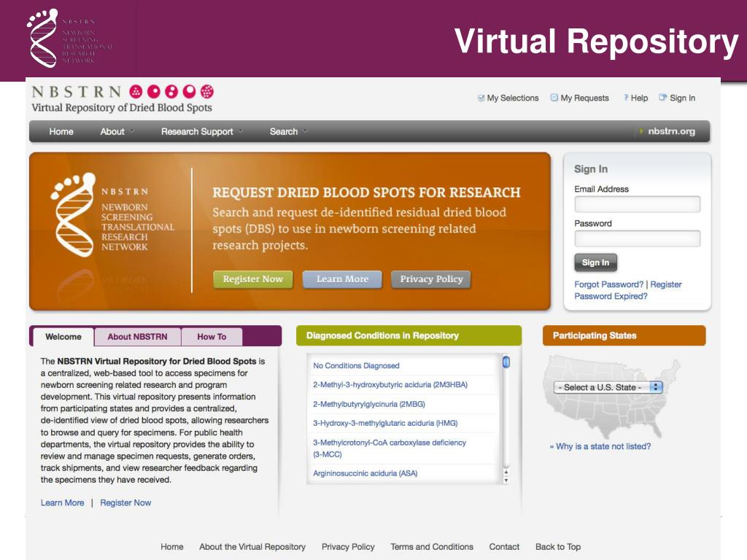The image size is (747, 560).
Task: Click the Register Now green button
Action: click(x=253, y=279)
